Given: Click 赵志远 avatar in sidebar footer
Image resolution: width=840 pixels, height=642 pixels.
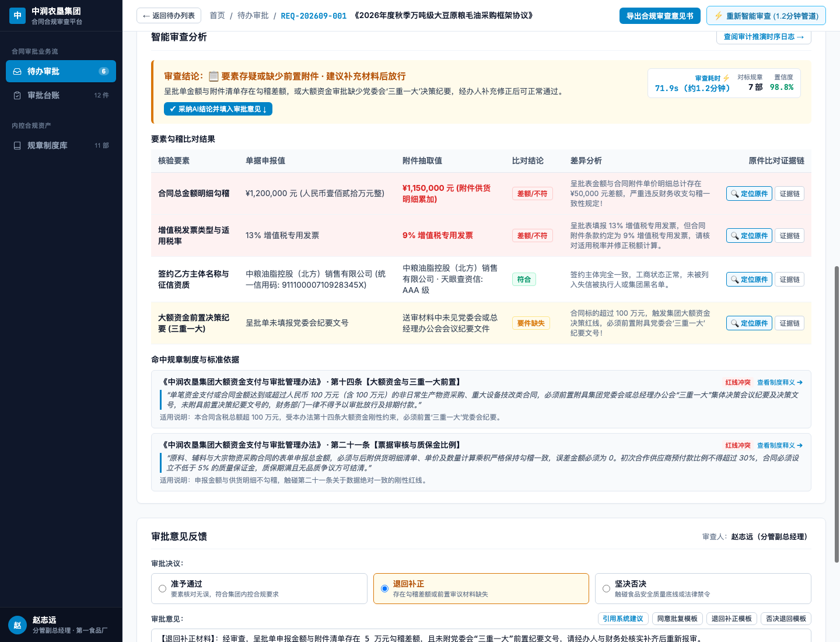Looking at the screenshot, I should pyautogui.click(x=17, y=625).
